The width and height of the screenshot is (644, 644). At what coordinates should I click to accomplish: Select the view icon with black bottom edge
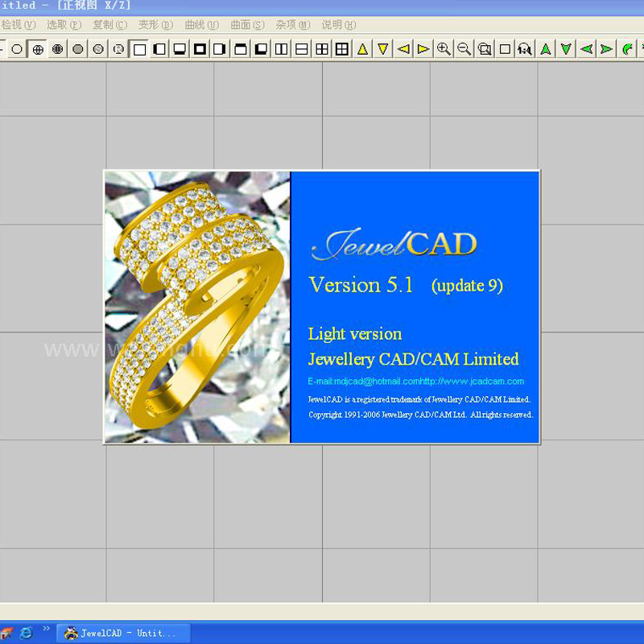(x=180, y=49)
